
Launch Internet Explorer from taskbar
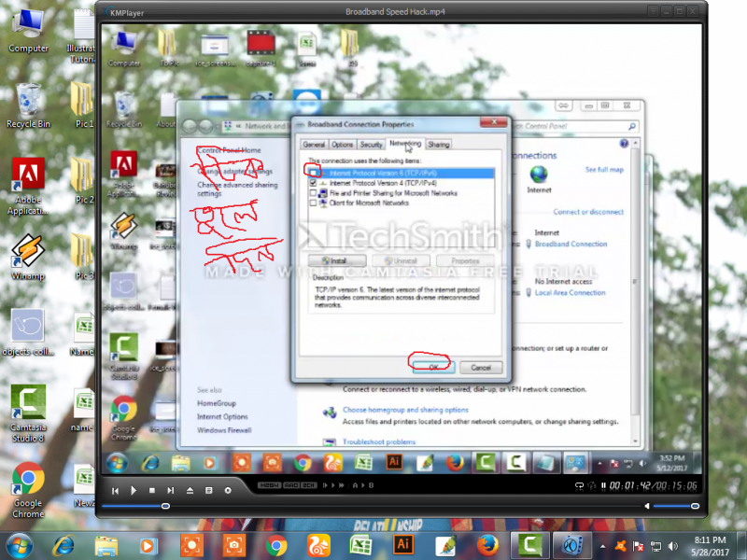tap(63, 546)
